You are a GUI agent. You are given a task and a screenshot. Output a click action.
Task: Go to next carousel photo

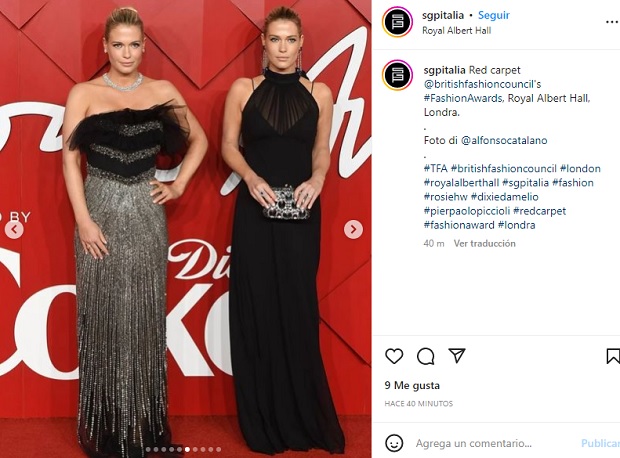click(x=353, y=229)
